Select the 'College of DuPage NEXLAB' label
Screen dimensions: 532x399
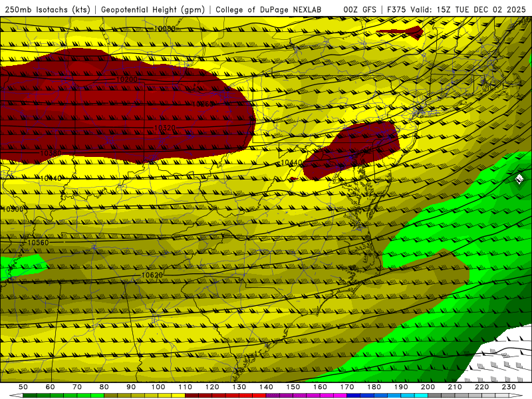268,9
